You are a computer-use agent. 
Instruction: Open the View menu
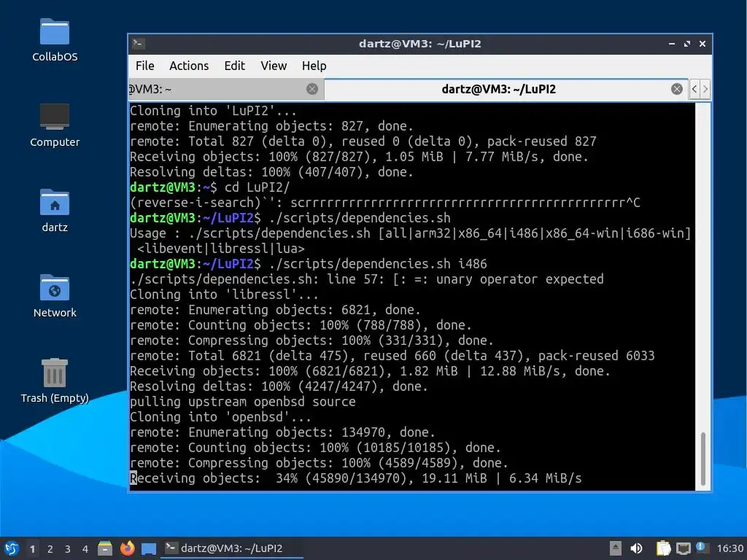(274, 66)
